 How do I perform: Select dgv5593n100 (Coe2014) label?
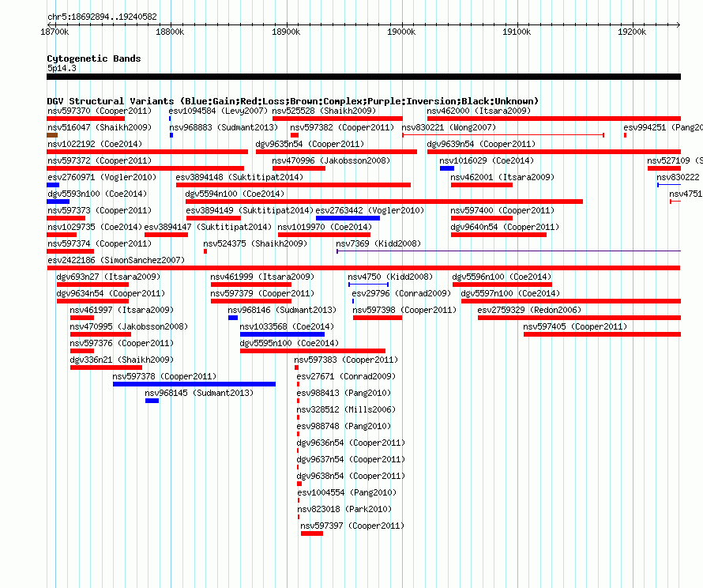[x=97, y=194]
